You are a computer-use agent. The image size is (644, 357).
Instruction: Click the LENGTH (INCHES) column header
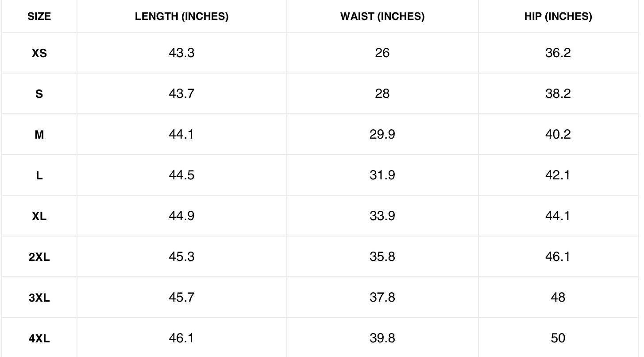coord(181,17)
